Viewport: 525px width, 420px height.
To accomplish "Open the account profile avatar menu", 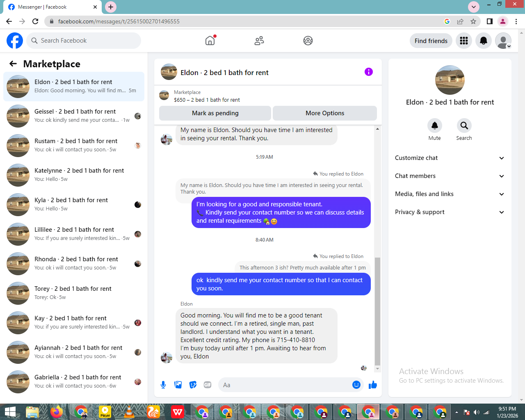I will (503, 41).
